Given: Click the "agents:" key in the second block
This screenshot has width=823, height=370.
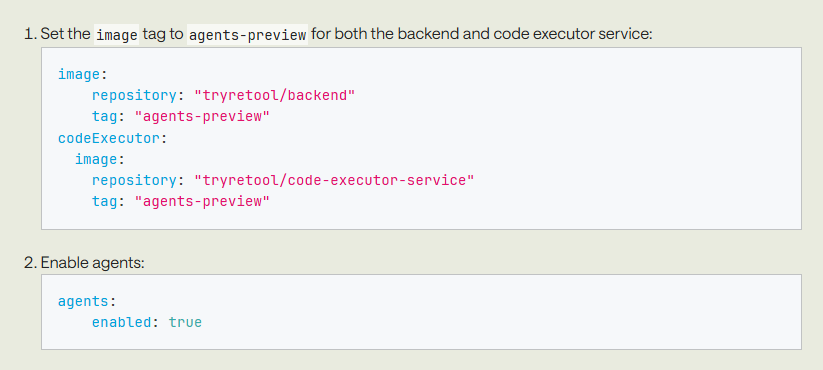Looking at the screenshot, I should click(86, 301).
